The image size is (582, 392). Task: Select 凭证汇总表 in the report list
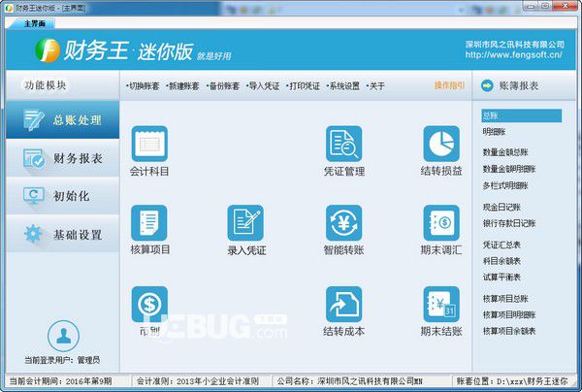[501, 245]
